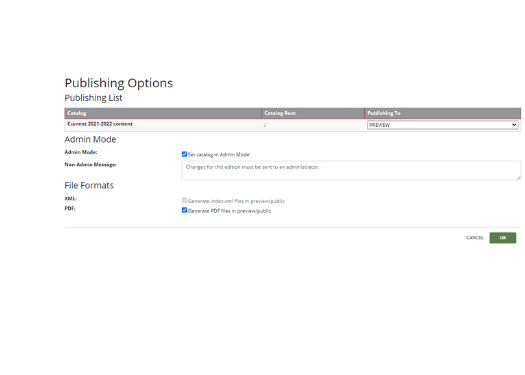This screenshot has height=375, width=525.
Task: Click the Publishing To column header
Action: click(443, 113)
